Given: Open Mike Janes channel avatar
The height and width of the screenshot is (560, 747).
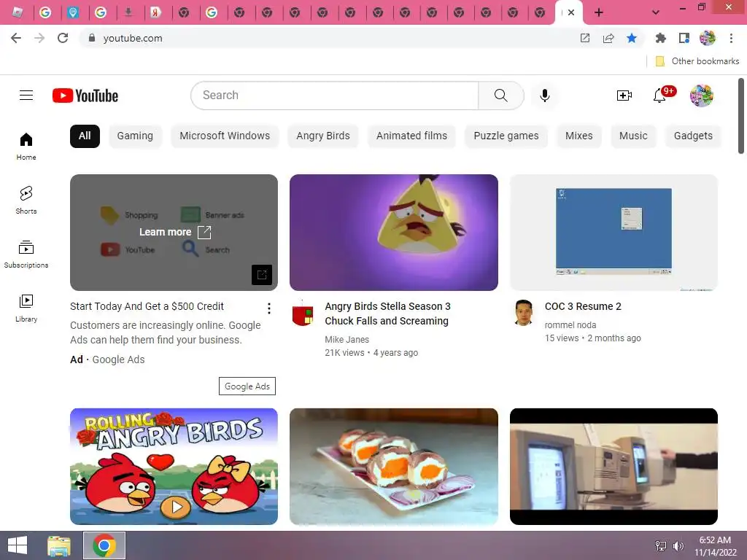Looking at the screenshot, I should [x=303, y=314].
